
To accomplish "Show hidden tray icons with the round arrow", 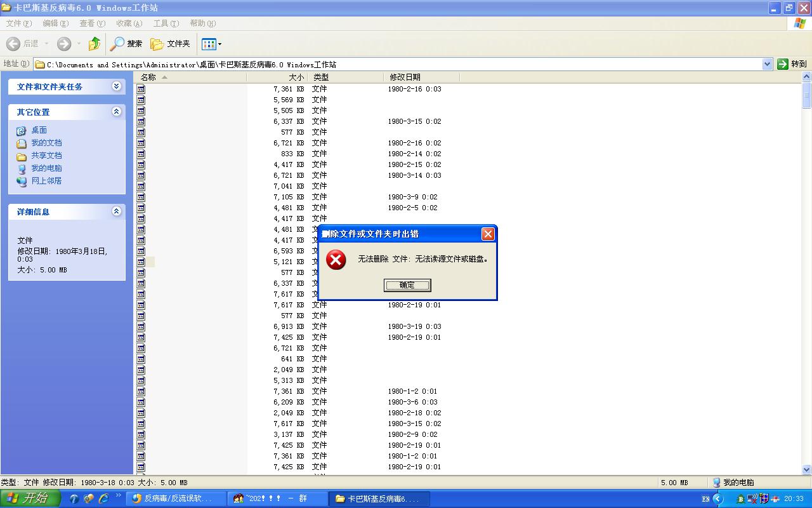I will coord(718,498).
